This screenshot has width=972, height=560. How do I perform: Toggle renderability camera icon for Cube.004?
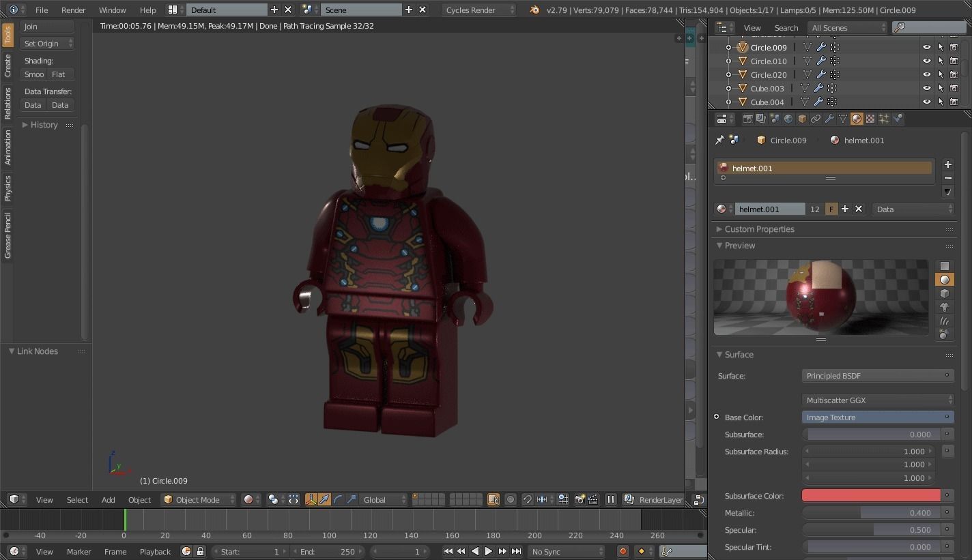[x=954, y=102]
